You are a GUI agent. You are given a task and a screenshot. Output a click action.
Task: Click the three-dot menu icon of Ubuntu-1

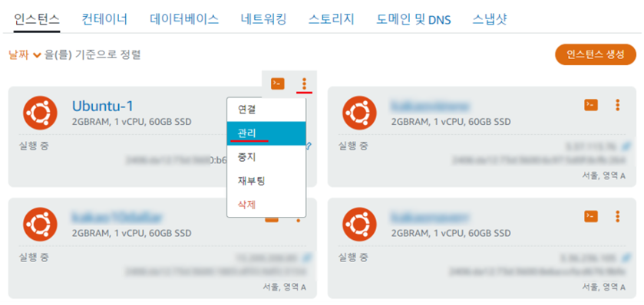click(x=304, y=84)
